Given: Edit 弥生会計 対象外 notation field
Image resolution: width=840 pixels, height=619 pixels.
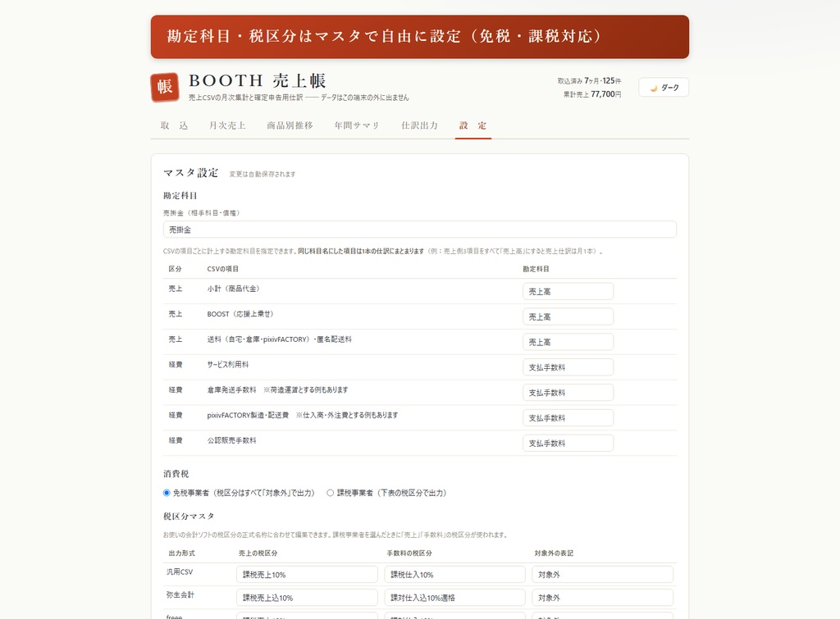Looking at the screenshot, I should point(603,598).
